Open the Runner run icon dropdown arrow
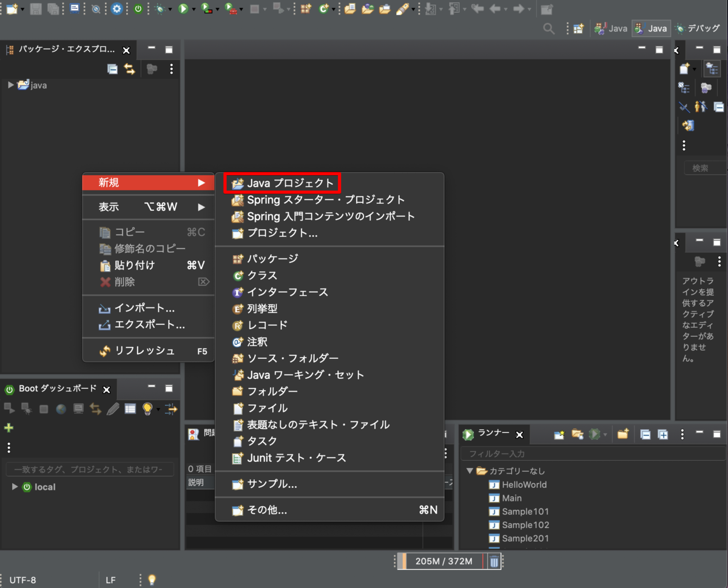 pos(605,435)
